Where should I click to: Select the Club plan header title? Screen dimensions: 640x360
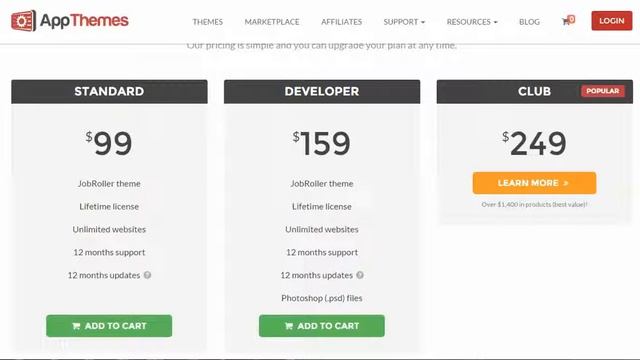534,91
